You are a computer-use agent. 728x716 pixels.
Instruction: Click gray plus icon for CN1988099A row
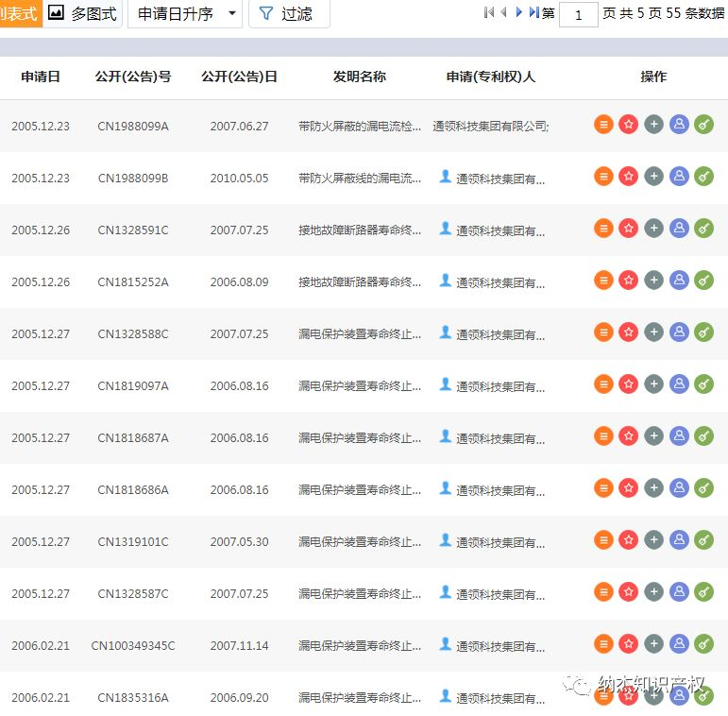(x=653, y=125)
